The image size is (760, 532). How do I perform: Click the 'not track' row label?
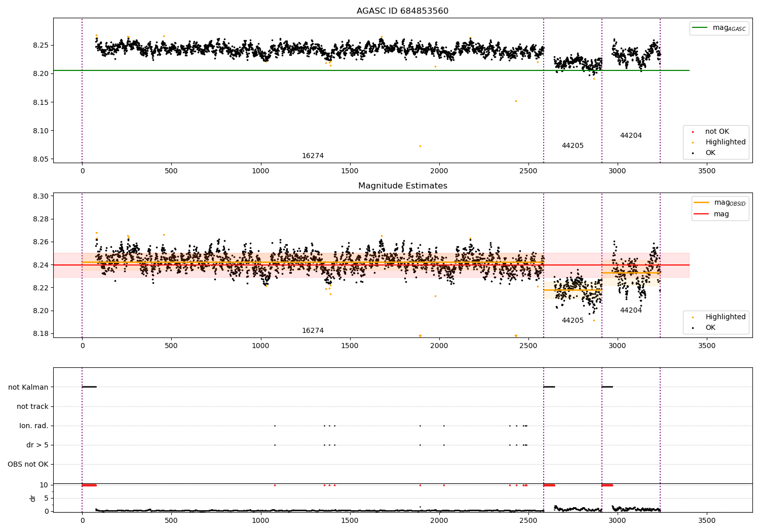[32, 406]
